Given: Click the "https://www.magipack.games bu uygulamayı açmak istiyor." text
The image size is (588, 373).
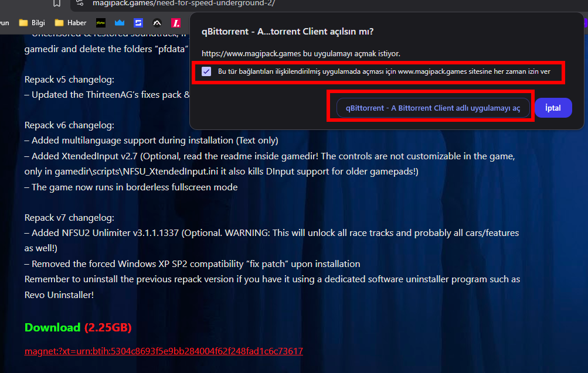Looking at the screenshot, I should pos(301,53).
